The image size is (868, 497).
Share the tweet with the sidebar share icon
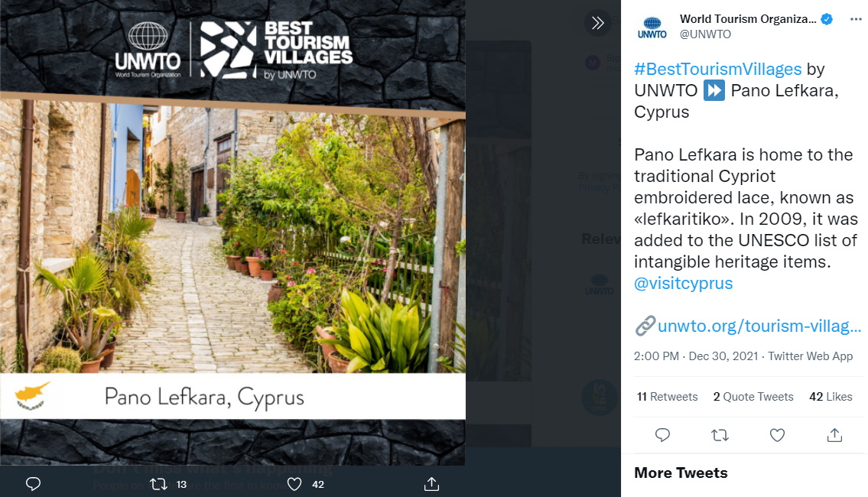834,435
